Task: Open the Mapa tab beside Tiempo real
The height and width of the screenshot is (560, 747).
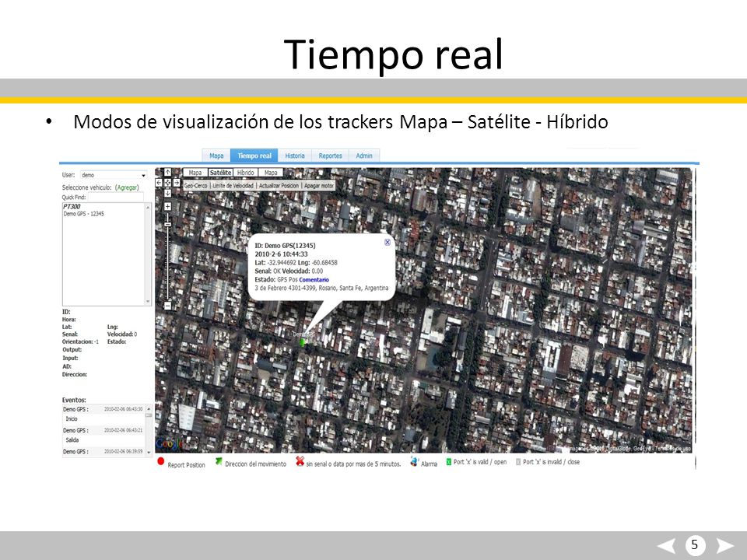Action: pyautogui.click(x=216, y=156)
